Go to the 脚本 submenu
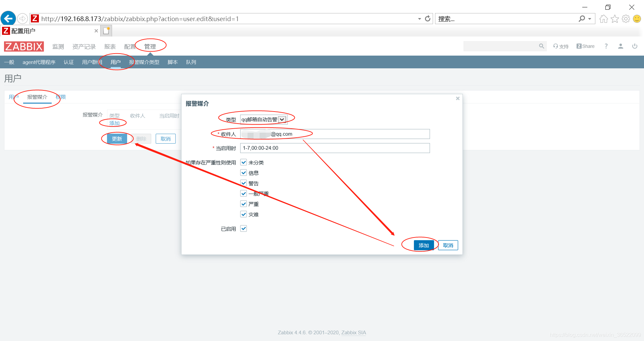The width and height of the screenshot is (644, 341). pos(173,62)
